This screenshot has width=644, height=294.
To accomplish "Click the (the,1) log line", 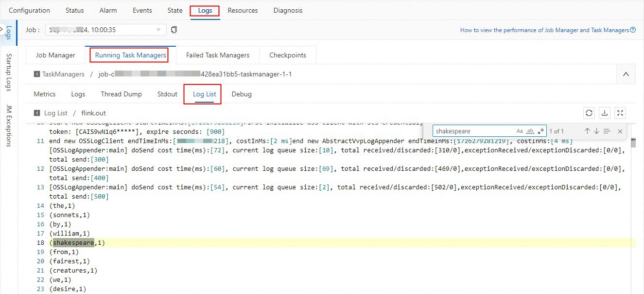I will [62, 205].
